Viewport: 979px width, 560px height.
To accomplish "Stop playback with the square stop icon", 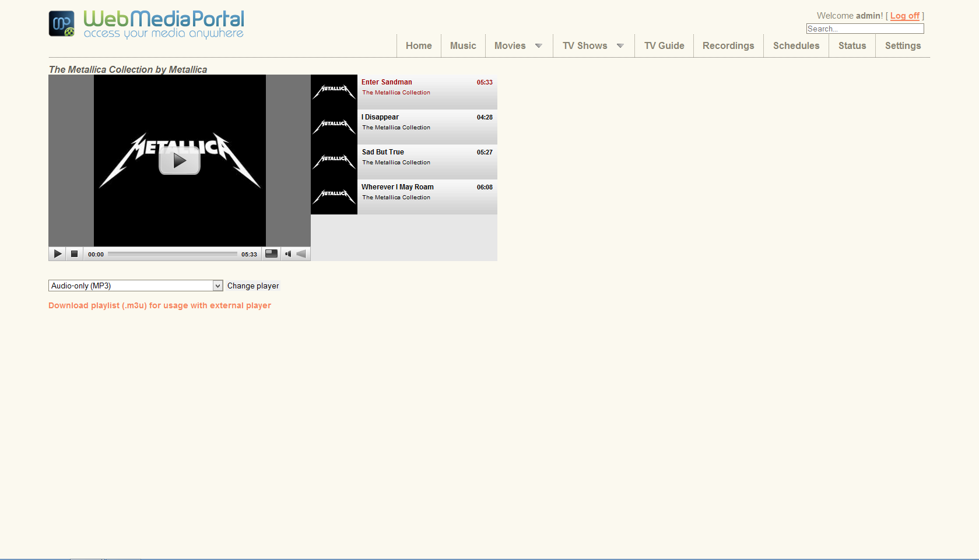I will pos(74,254).
